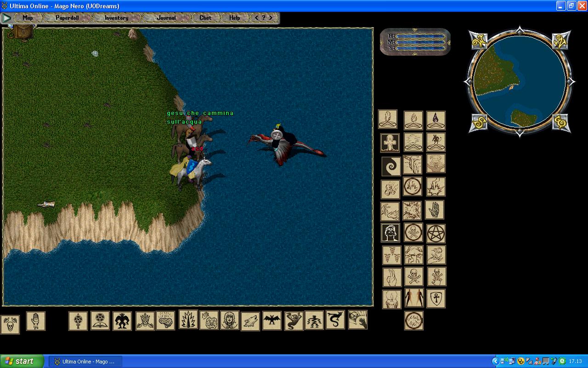This screenshot has width=588, height=368.
Task: Open the Chat menu
Action: (205, 18)
